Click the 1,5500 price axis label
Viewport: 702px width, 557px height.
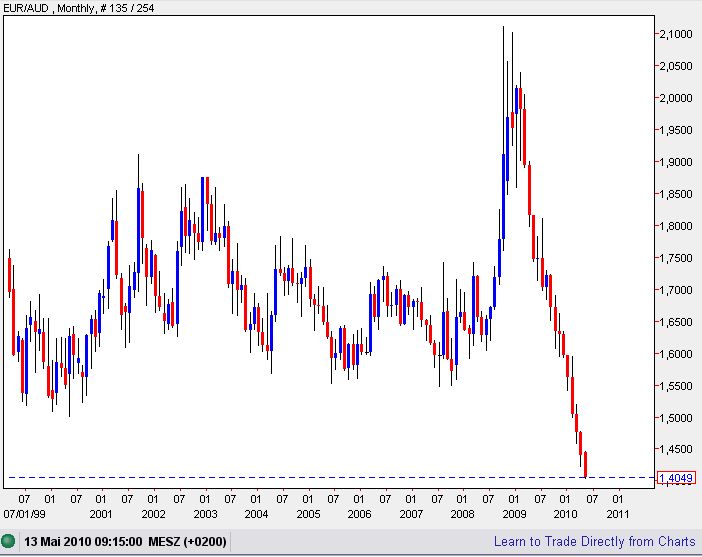[676, 386]
